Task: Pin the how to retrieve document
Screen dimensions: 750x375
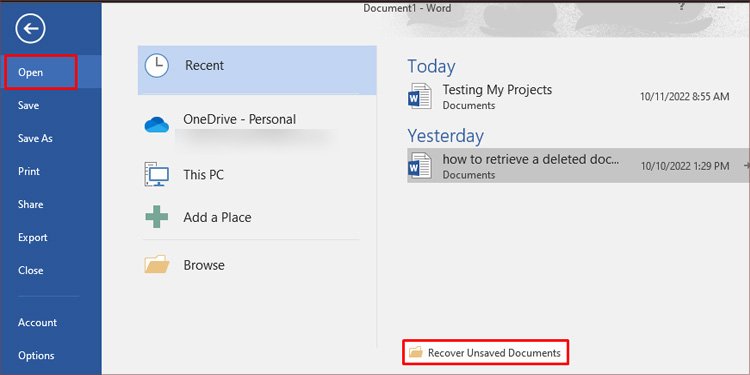Action: point(746,165)
